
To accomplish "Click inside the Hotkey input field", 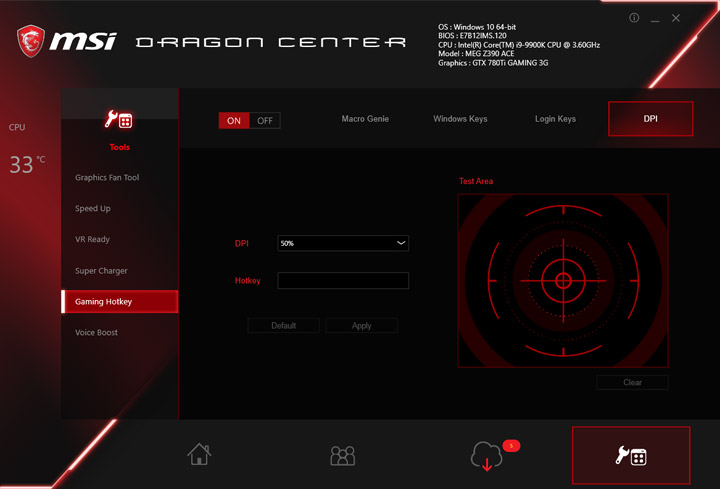I will (x=343, y=281).
